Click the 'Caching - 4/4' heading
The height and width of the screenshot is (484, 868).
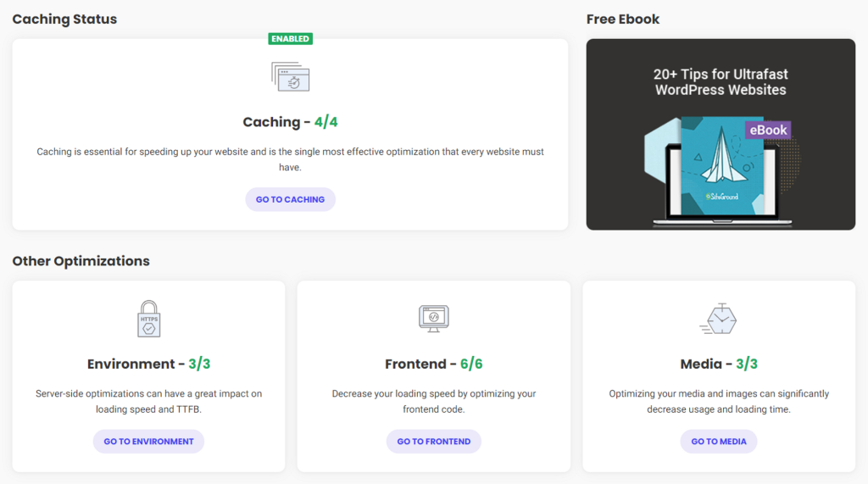click(x=290, y=122)
